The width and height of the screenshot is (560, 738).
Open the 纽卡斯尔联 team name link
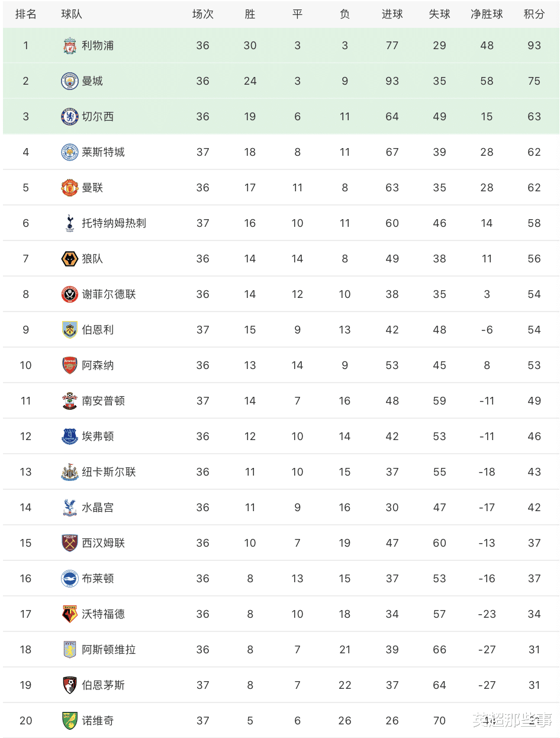click(109, 472)
